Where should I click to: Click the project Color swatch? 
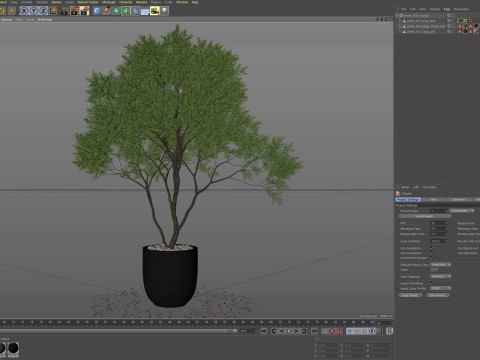[x=434, y=270]
